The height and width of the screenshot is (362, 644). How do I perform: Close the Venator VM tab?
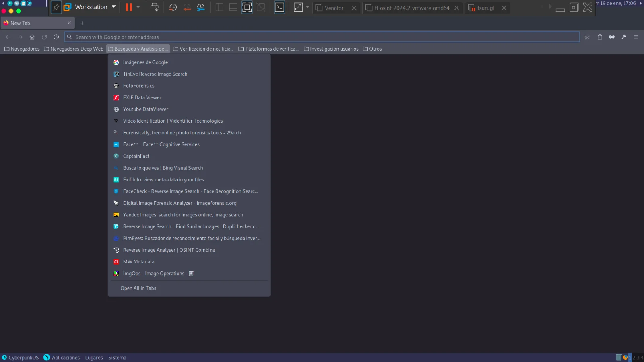click(354, 8)
